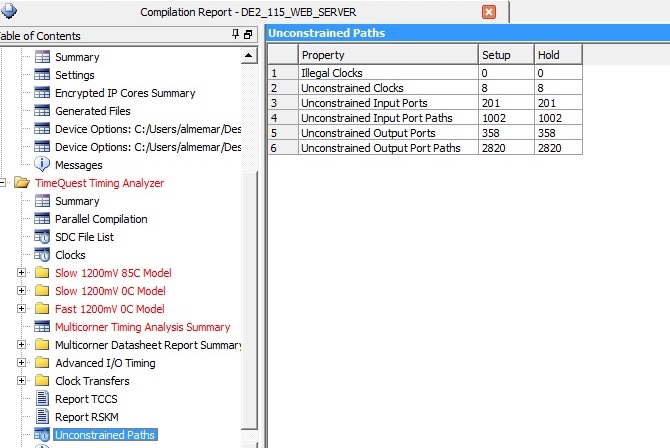Select the Unconstrained Input Ports cell
The height and width of the screenshot is (448, 670).
tap(388, 103)
